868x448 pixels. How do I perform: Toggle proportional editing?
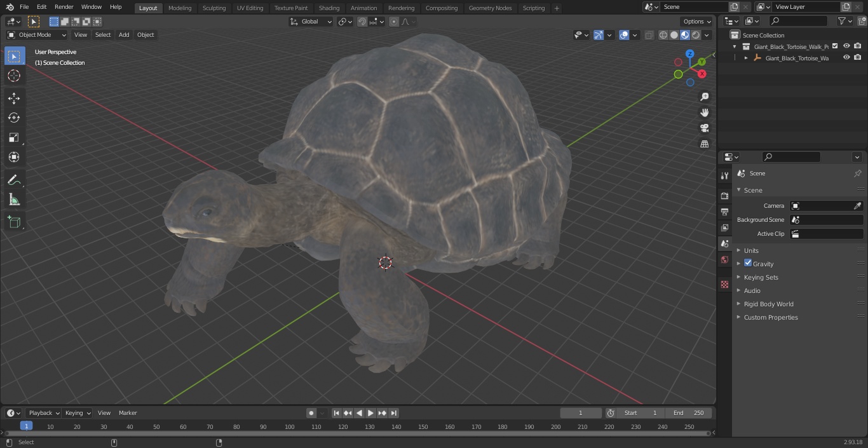pos(394,22)
